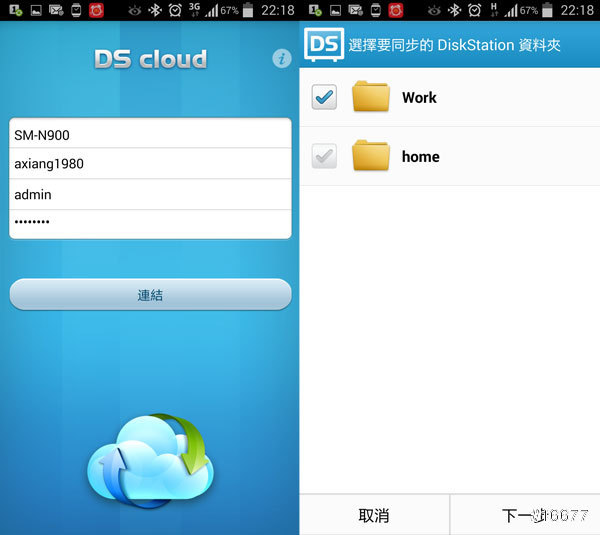Tap the DS cloud title text
The image size is (600, 535).
[150, 59]
